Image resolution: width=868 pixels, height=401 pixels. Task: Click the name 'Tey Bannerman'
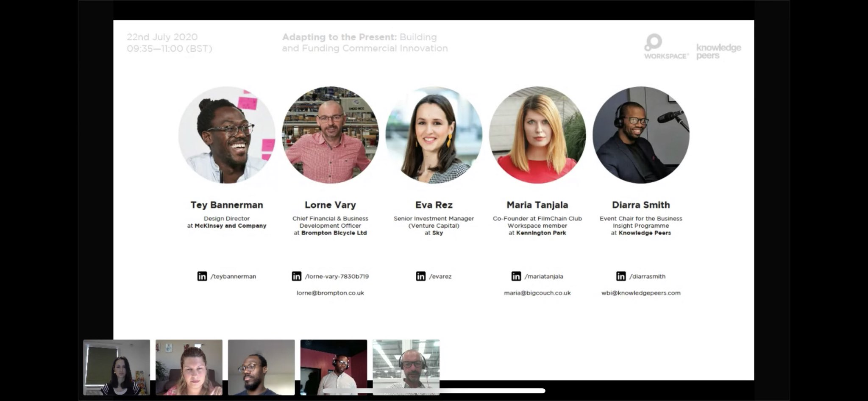(227, 205)
